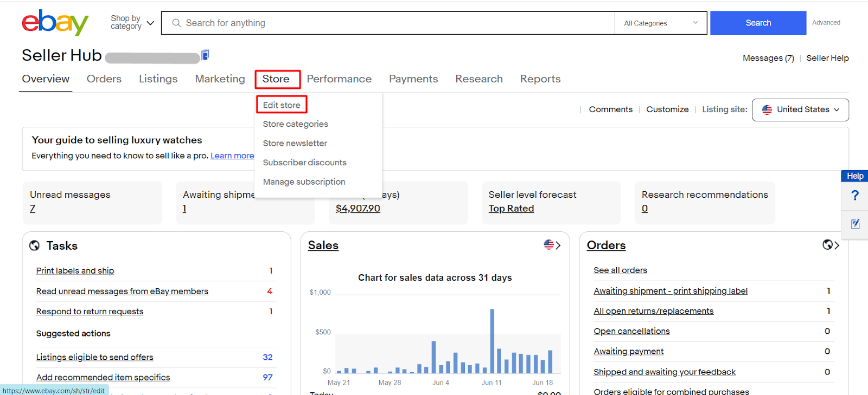
Task: Click the 32 count for eligible offers
Action: click(x=267, y=358)
